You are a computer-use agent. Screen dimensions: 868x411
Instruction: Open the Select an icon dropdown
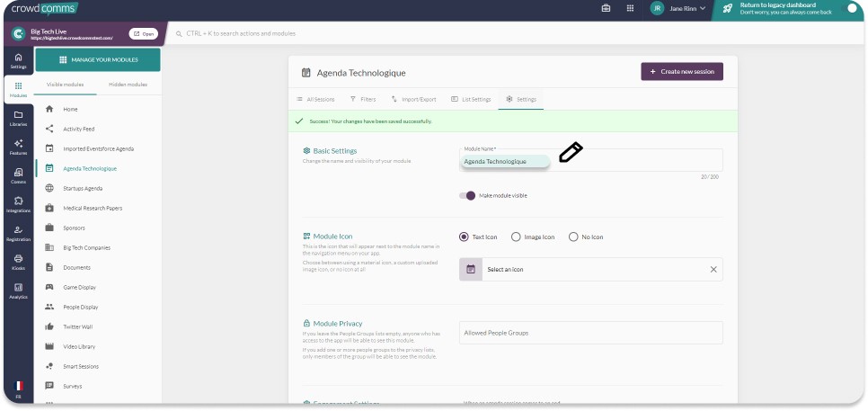point(593,269)
